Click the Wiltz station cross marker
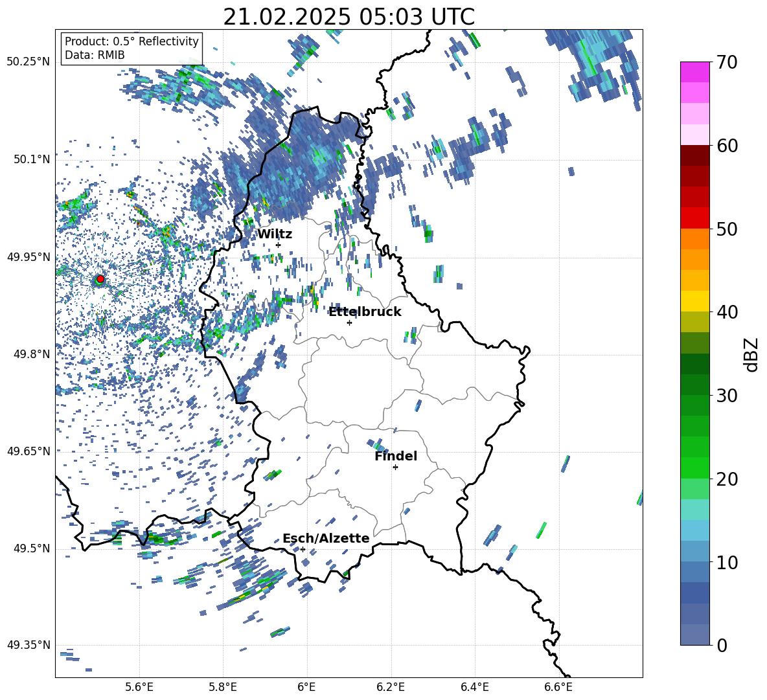The width and height of the screenshot is (767, 700). click(x=279, y=245)
